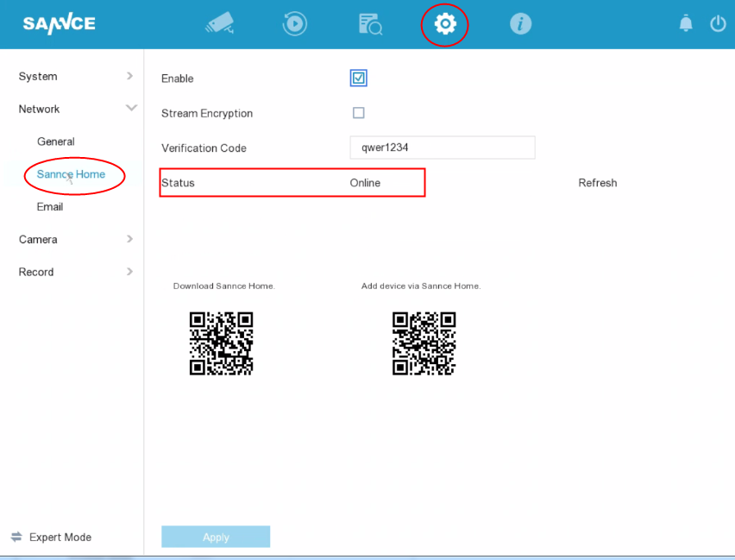735x560 pixels.
Task: Click the Stream Encryption label
Action: [x=207, y=114]
